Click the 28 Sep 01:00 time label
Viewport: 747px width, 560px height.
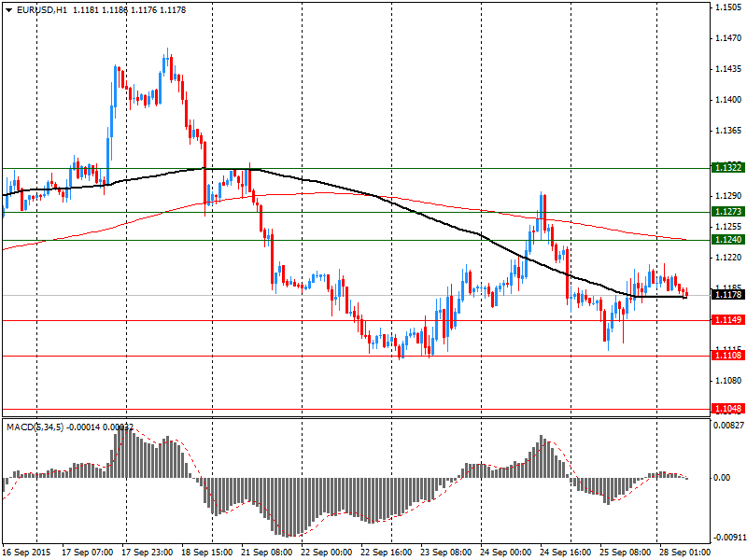[x=684, y=553]
